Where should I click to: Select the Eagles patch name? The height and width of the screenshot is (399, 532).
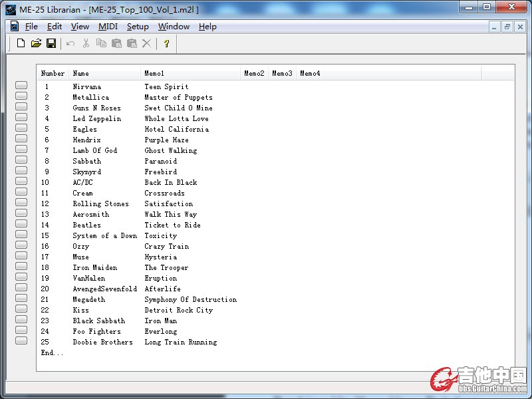(85, 129)
